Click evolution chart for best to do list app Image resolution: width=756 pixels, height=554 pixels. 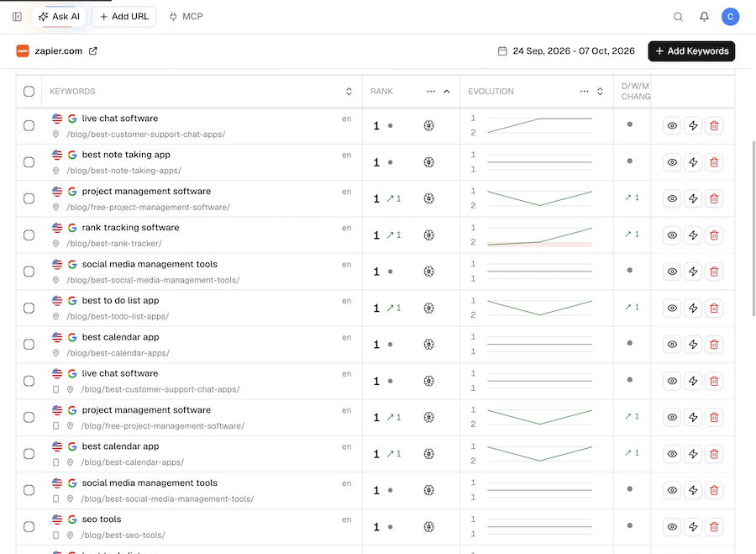pos(539,308)
